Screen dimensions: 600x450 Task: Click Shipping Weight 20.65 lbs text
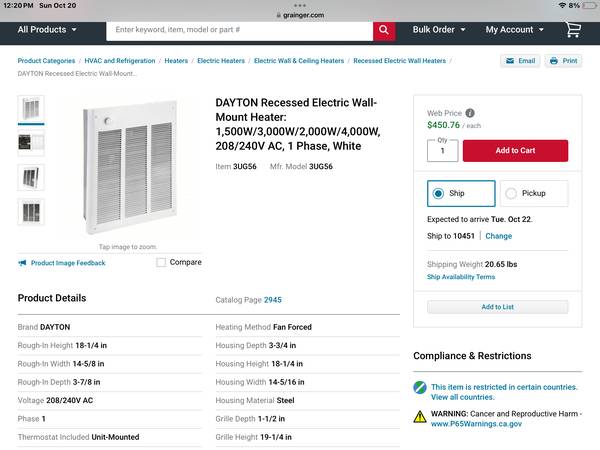pos(472,264)
